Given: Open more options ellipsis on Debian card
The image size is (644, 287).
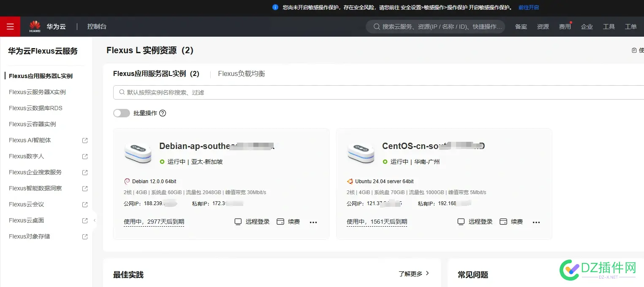Looking at the screenshot, I should point(313,222).
